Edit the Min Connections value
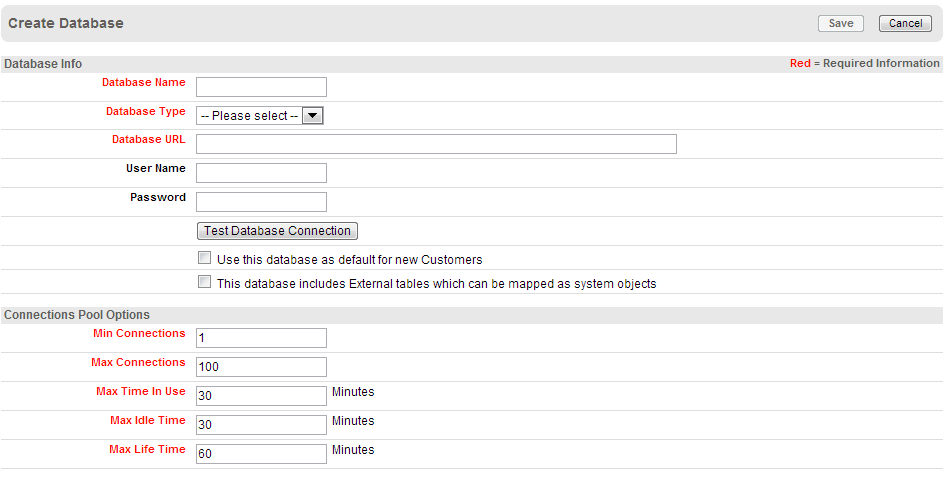 coord(261,338)
